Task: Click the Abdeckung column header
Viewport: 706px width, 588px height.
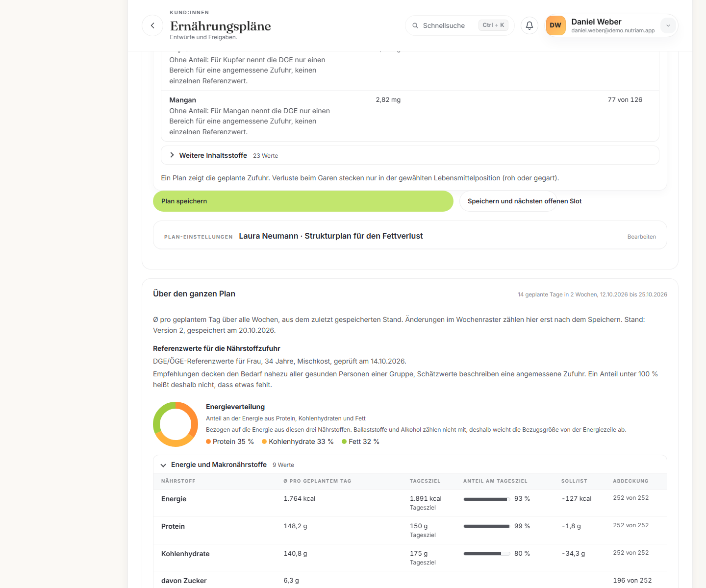Action: coord(630,481)
